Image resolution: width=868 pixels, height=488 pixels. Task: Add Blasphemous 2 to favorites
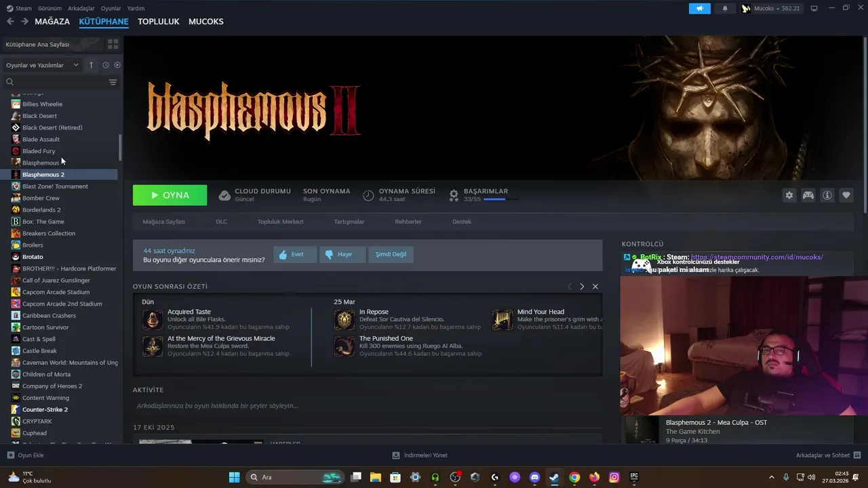coord(846,195)
